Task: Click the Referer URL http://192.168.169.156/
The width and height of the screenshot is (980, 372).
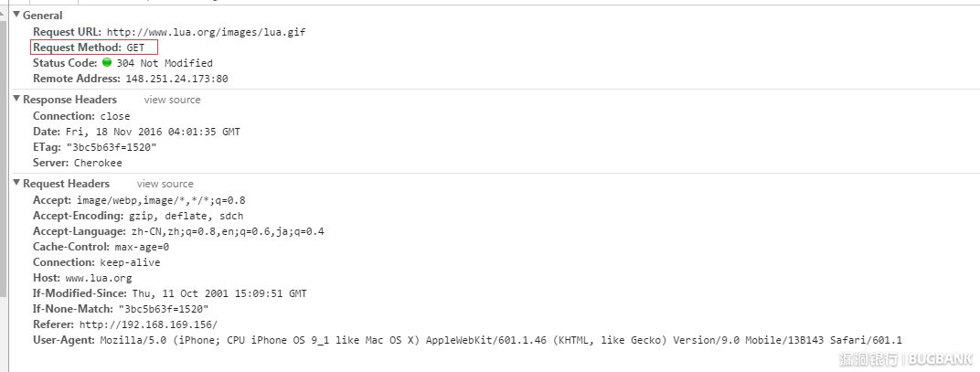Action: coord(148,324)
